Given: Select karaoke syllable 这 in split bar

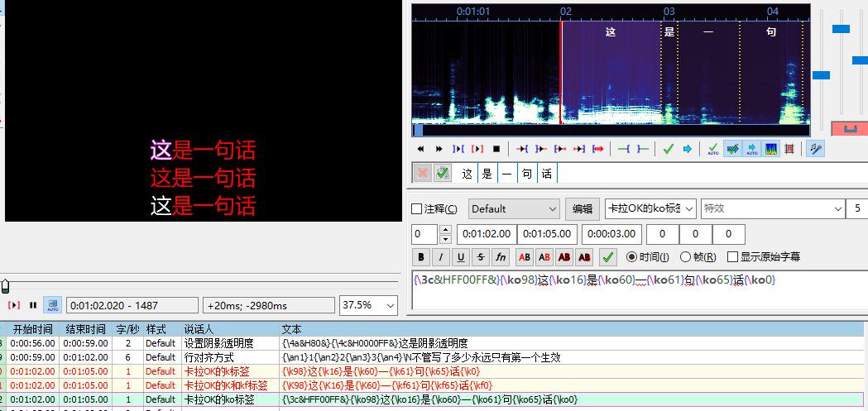Looking at the screenshot, I should point(468,174).
